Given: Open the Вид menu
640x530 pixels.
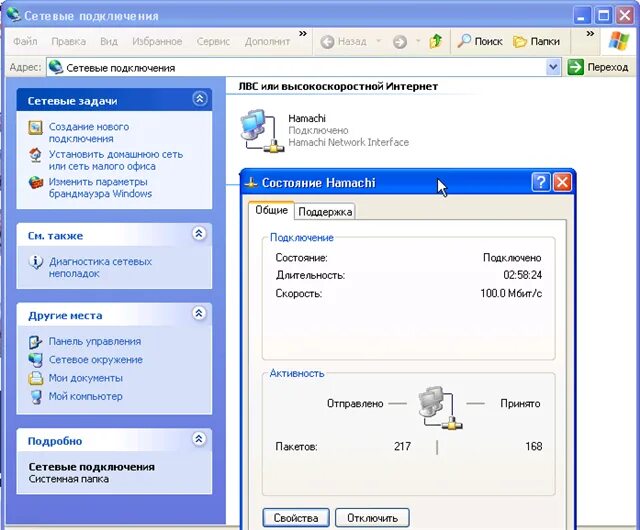Looking at the screenshot, I should click(x=109, y=41).
